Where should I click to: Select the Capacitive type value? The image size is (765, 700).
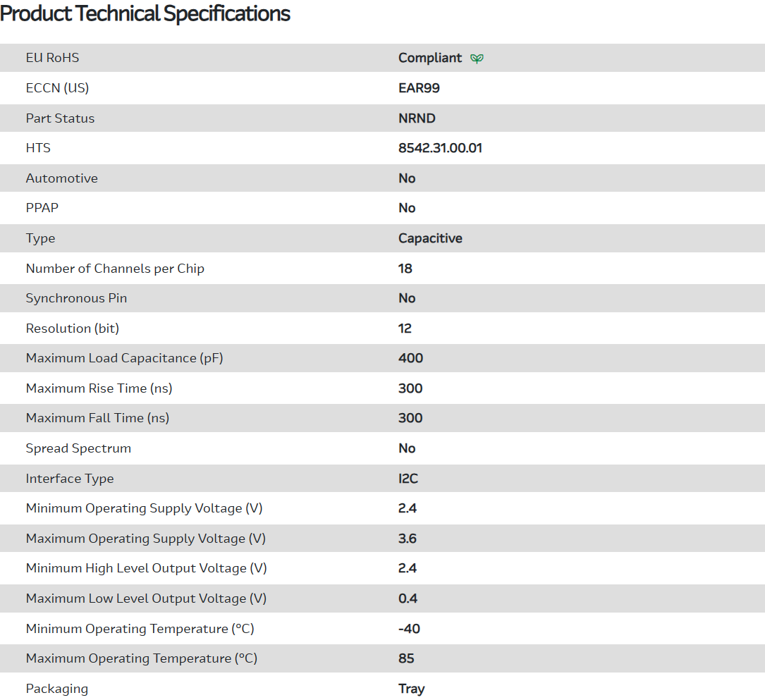pos(430,238)
